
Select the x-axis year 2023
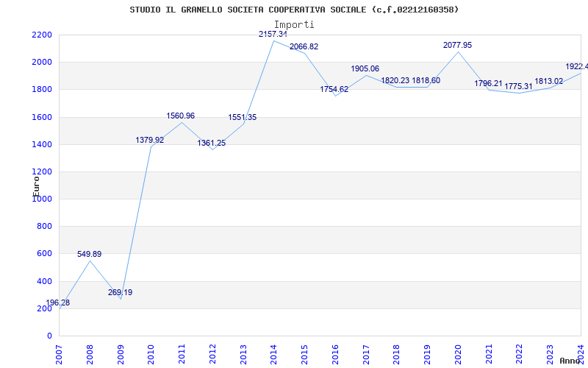[550, 355]
